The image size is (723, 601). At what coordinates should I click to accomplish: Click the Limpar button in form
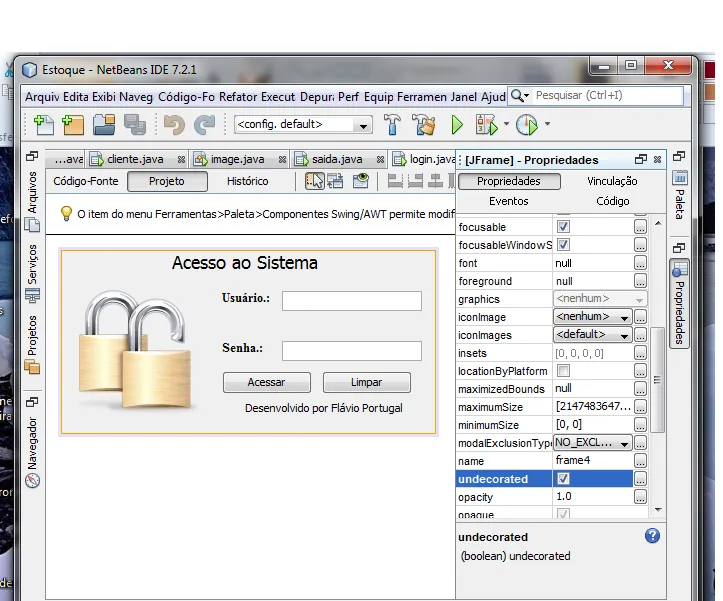pyautogui.click(x=367, y=382)
